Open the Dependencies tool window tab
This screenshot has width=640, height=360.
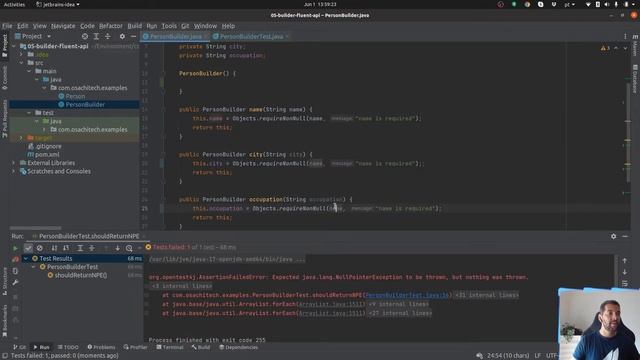coord(238,347)
